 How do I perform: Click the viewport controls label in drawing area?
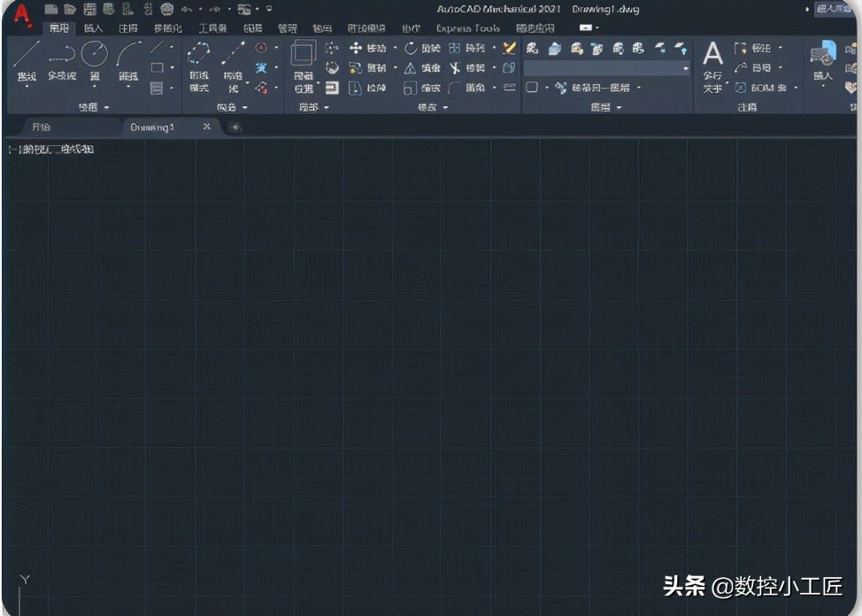point(51,149)
